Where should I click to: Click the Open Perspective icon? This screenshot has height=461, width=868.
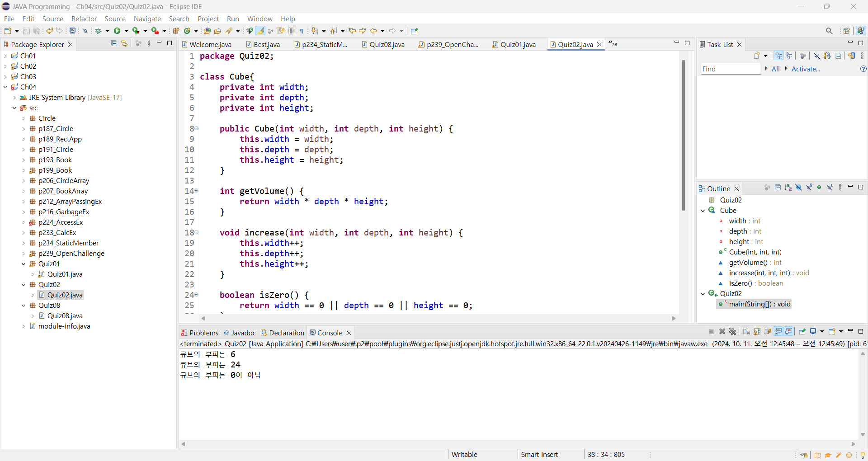(847, 31)
